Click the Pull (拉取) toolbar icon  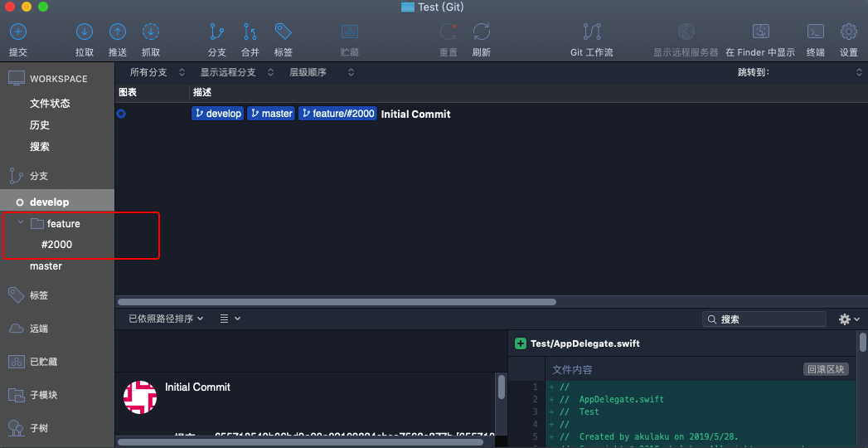click(85, 32)
